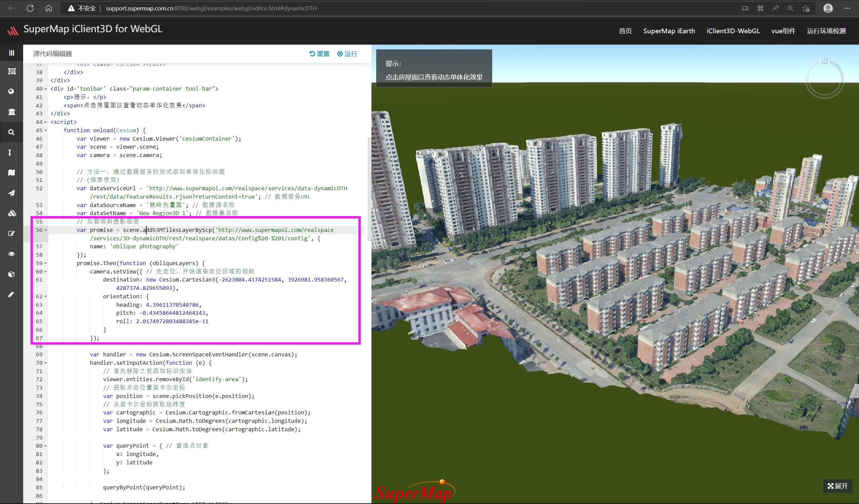
Task: Collapse the script block fold at line 44
Action: (45, 122)
